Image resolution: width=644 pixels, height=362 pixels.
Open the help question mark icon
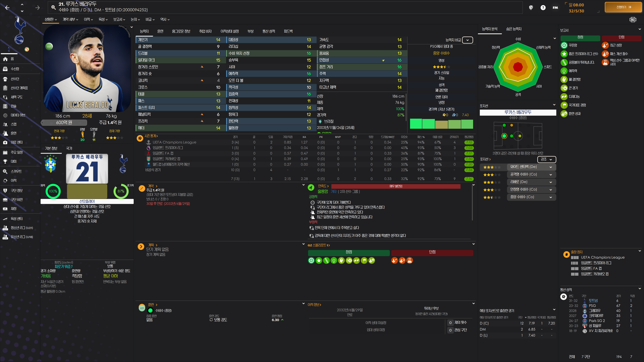(543, 8)
